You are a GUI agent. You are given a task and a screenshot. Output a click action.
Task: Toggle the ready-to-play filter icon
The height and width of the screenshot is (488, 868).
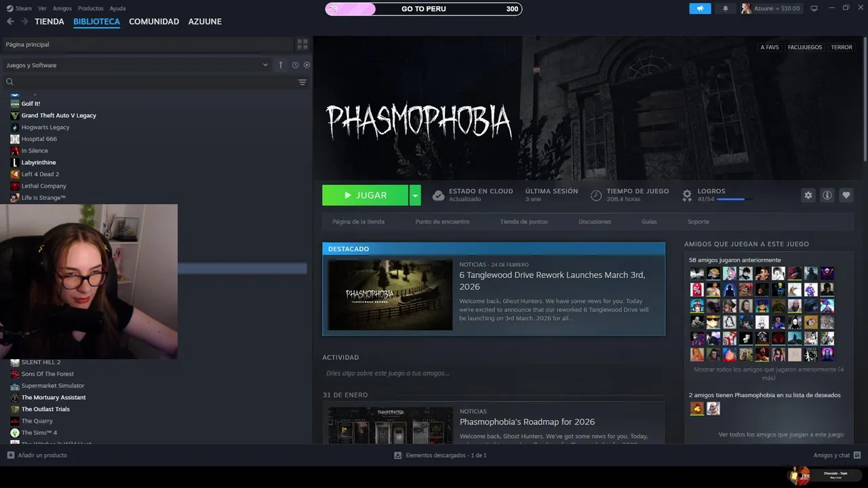pyautogui.click(x=307, y=65)
